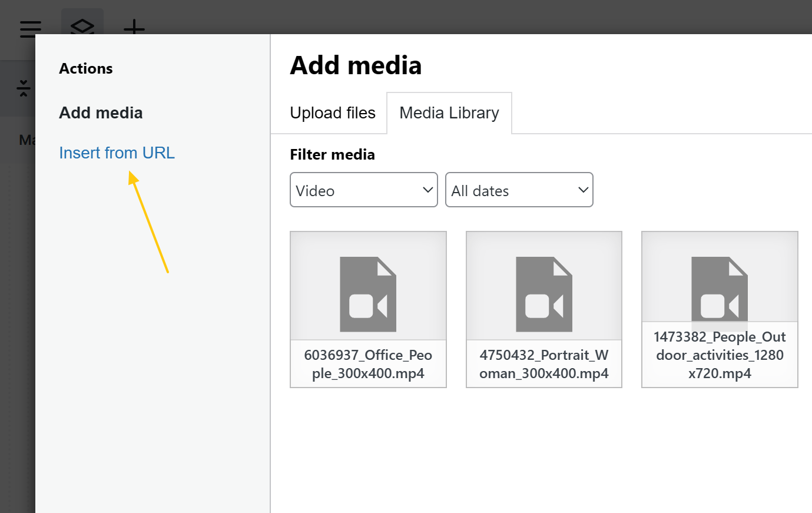Select the 6036937_Office_People_300x400.mp4 filename label
The image size is (812, 513).
click(368, 364)
